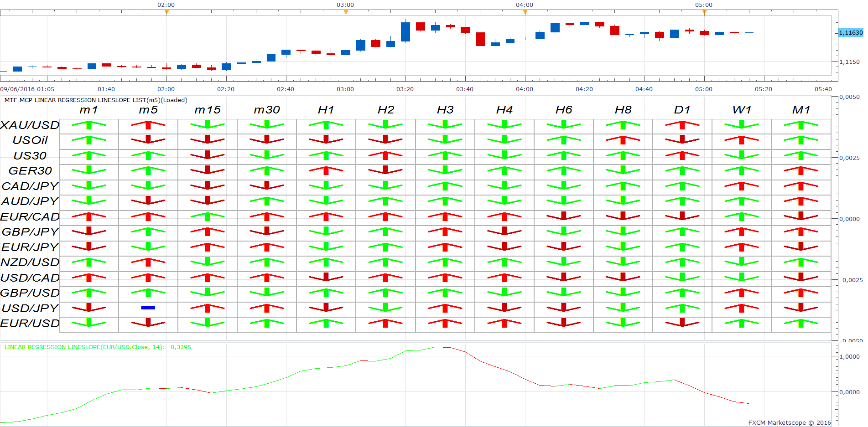This screenshot has width=868, height=427.
Task: Click the Linear Regression Lineslope EUR/USD indicator label
Action: 98,347
